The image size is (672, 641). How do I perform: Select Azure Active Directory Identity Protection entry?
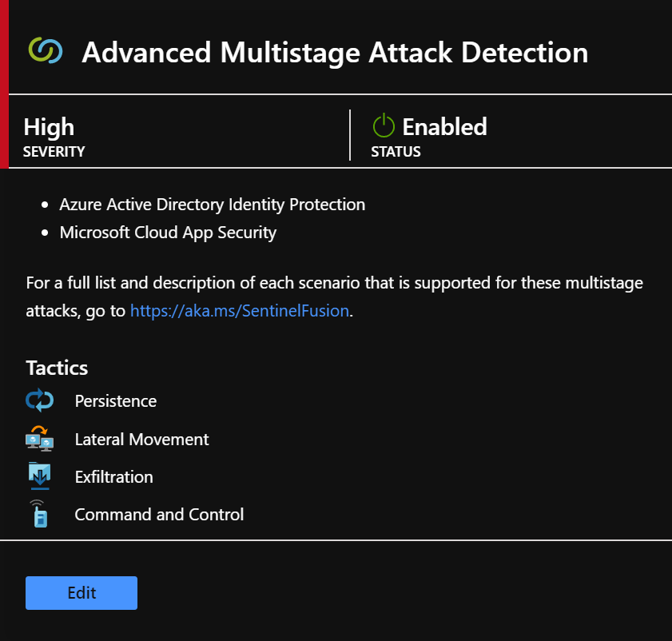212,205
